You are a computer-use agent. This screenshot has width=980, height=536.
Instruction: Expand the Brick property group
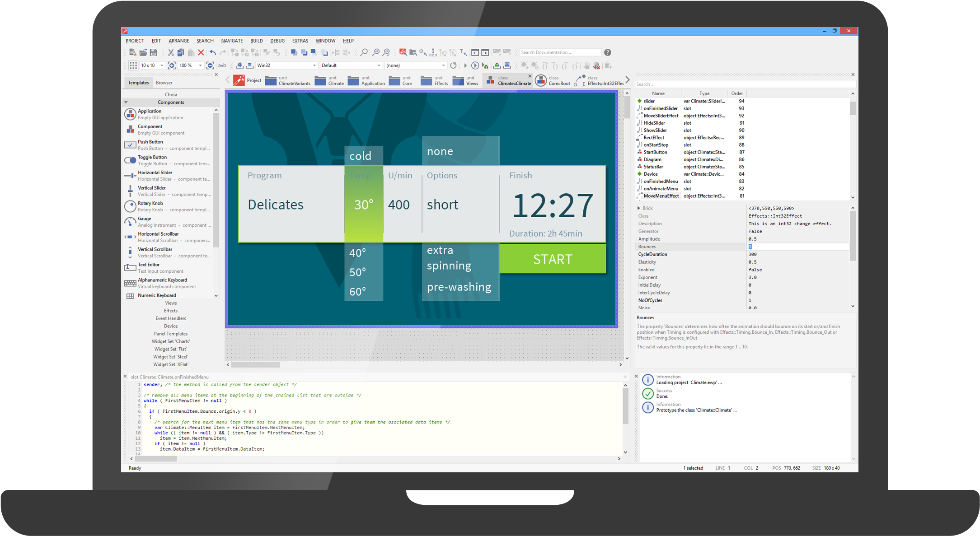pos(639,208)
